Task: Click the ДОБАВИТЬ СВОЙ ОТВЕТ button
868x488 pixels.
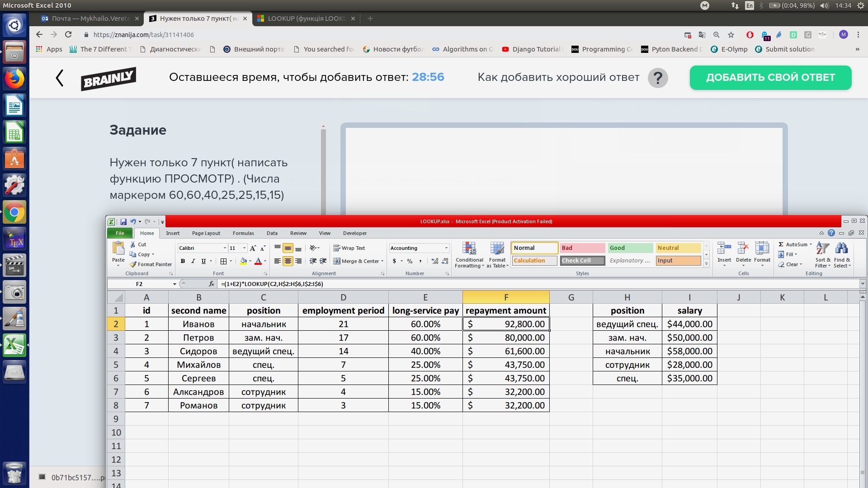Action: click(770, 77)
